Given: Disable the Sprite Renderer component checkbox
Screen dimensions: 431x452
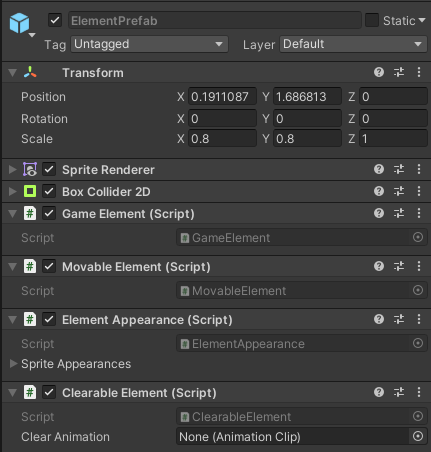Looking at the screenshot, I should [x=49, y=169].
